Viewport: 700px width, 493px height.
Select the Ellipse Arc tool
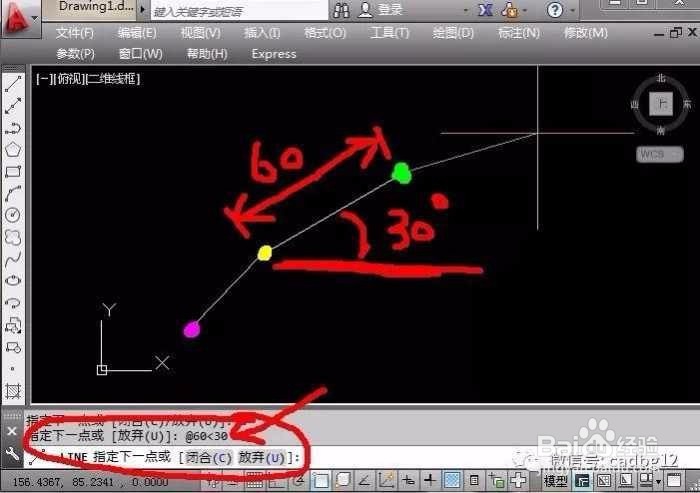click(13, 303)
